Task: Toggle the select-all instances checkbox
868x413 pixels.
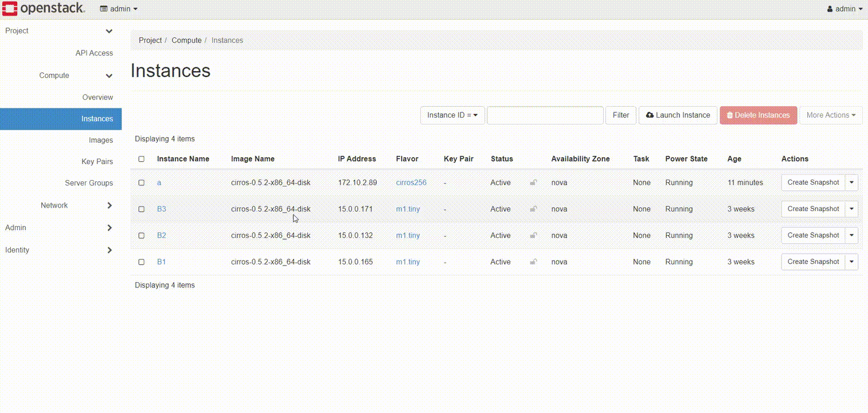Action: coord(142,159)
